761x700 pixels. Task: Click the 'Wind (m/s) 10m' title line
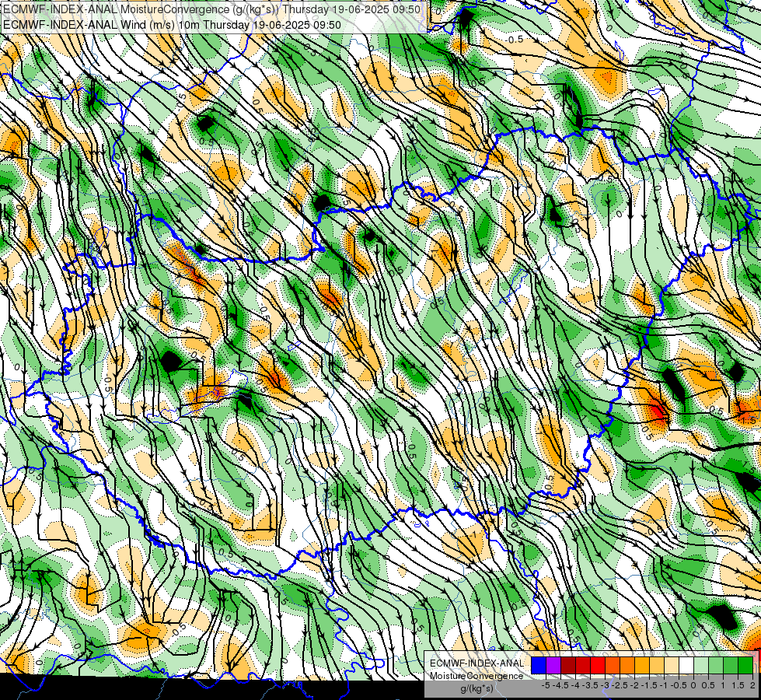point(173,25)
